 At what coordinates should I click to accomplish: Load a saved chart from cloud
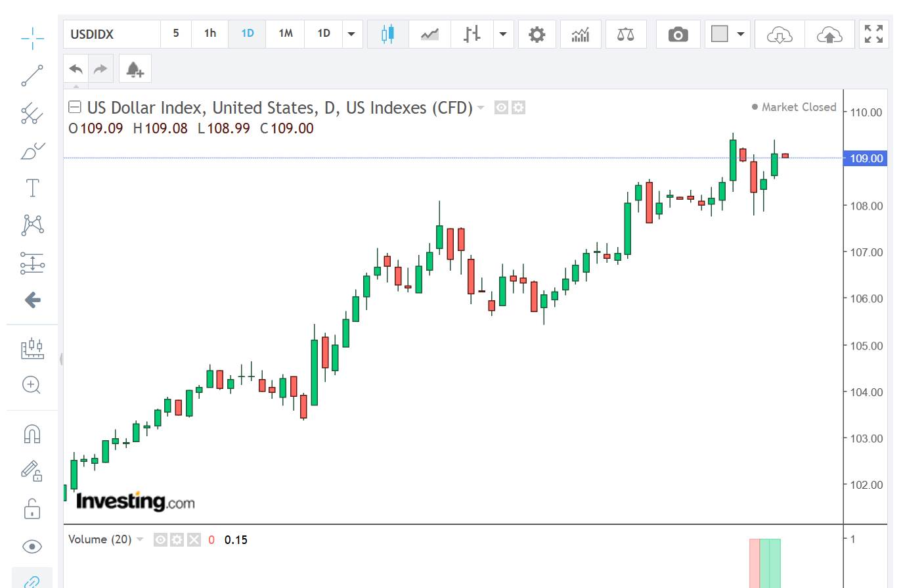click(780, 34)
